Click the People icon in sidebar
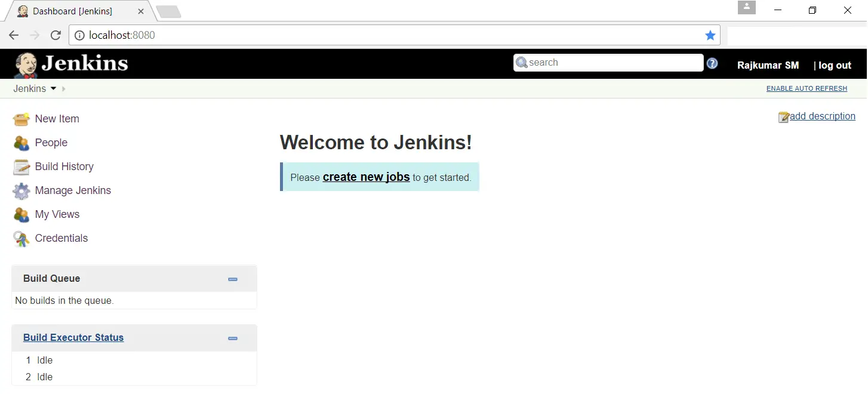The width and height of the screenshot is (868, 394). pyautogui.click(x=21, y=143)
